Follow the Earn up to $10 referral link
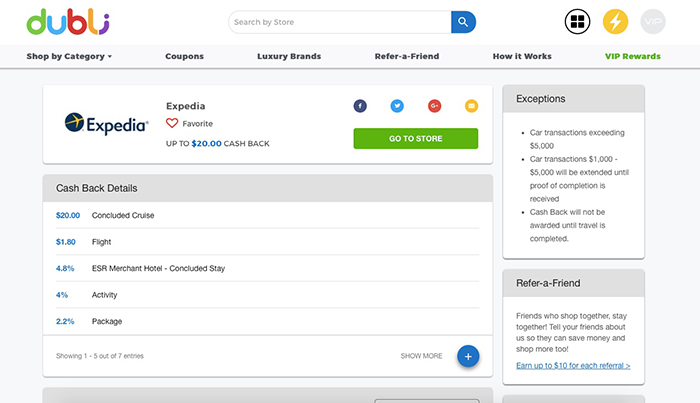The image size is (700, 403). 573,366
